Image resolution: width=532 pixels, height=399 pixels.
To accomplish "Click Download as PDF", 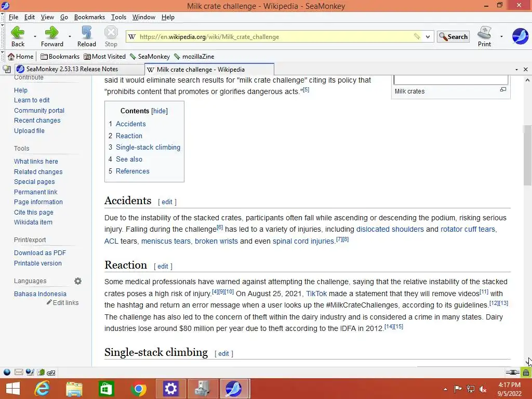I will (40, 253).
